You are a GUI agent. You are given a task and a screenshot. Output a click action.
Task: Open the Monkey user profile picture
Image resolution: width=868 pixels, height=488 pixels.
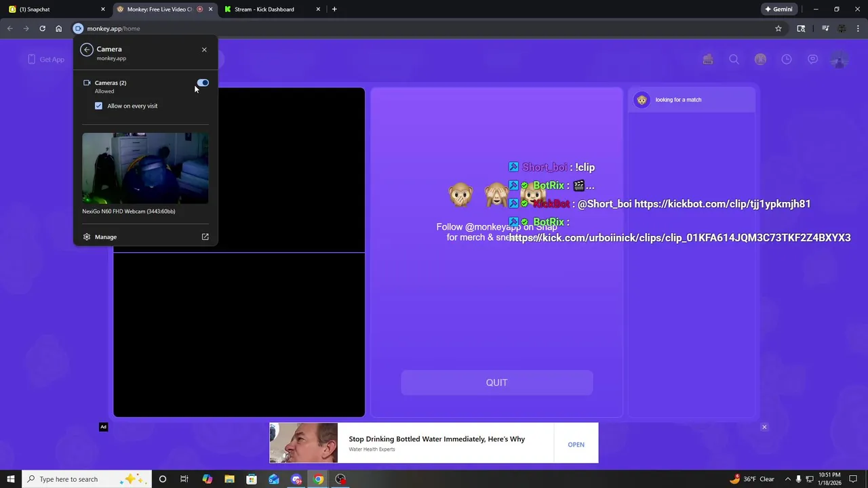coord(840,60)
